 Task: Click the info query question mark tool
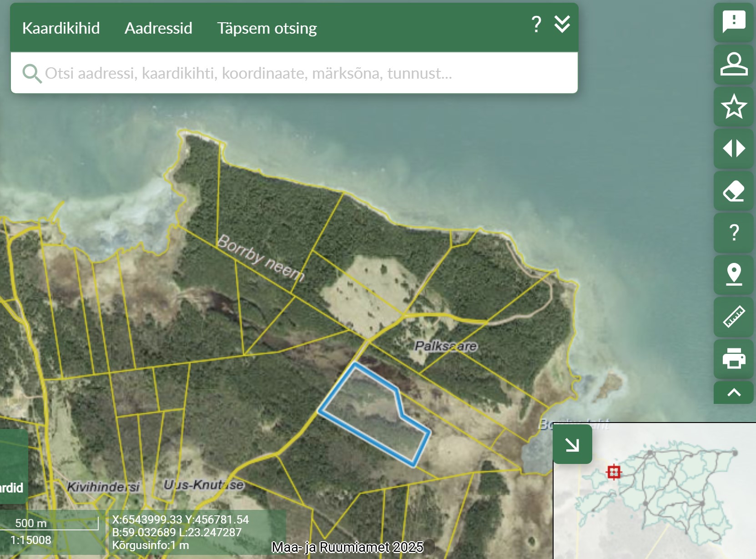pos(733,232)
